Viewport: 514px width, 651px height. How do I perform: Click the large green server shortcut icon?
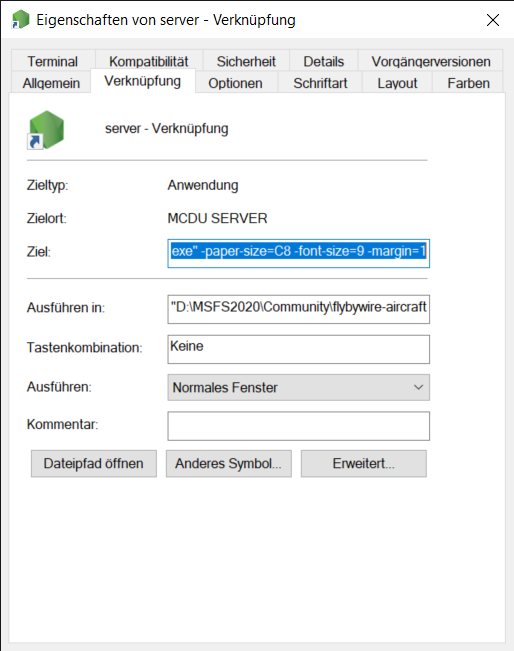pyautogui.click(x=46, y=130)
